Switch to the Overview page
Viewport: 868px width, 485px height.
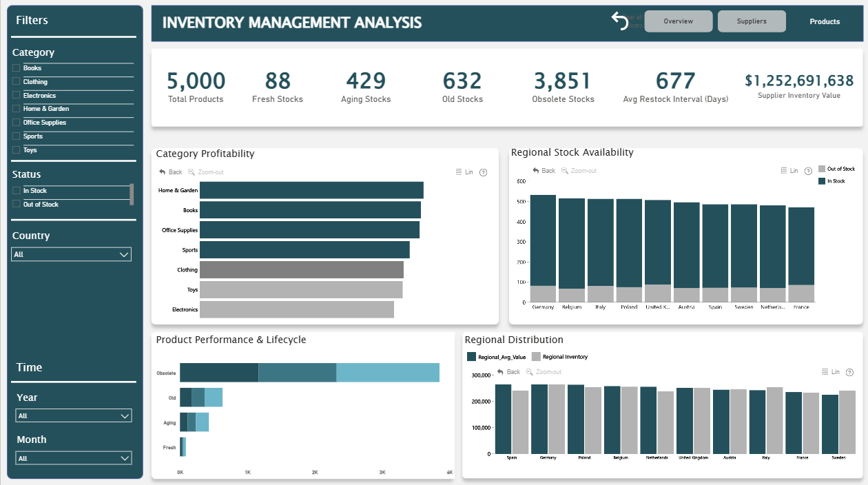[x=679, y=21]
